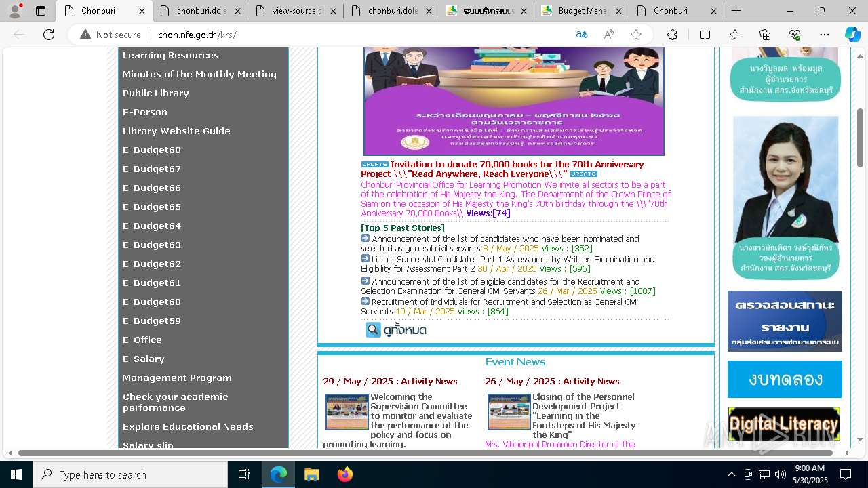Open the Edge profile icon

[15, 11]
